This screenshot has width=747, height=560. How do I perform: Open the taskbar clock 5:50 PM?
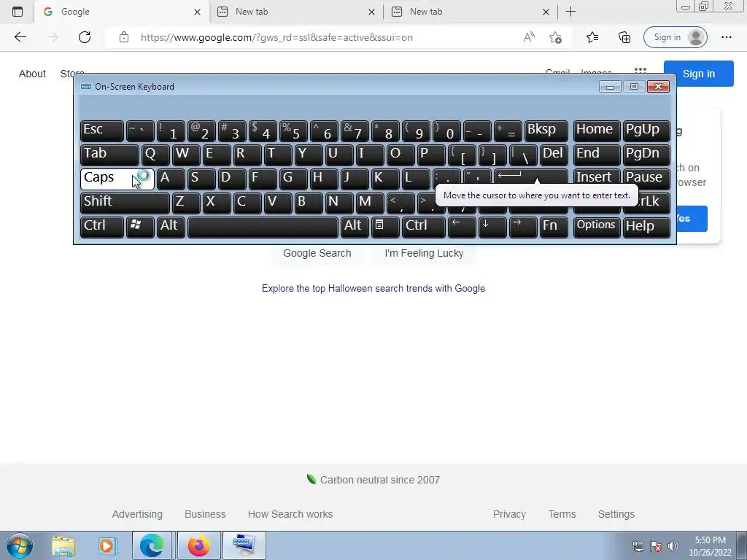(x=710, y=546)
